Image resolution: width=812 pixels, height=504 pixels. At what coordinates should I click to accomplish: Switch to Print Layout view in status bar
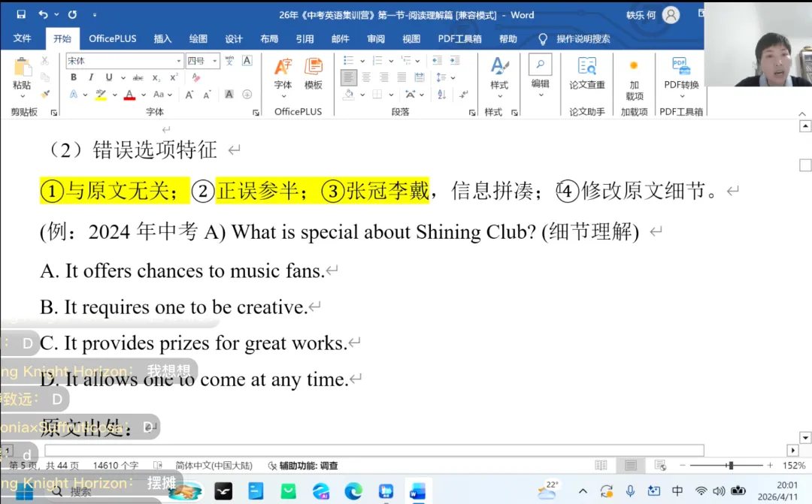tap(630, 464)
